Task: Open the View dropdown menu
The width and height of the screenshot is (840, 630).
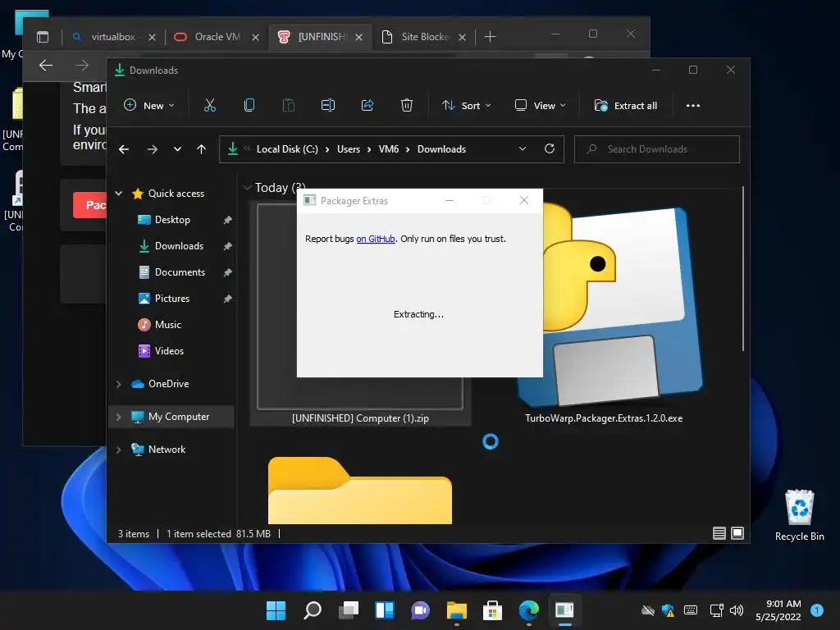Action: 540,106
